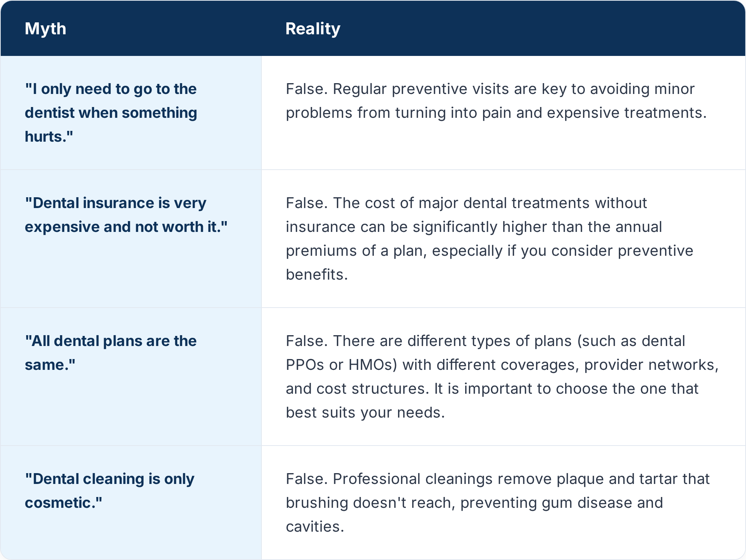Click the 'Dental insurance is very expensive' myth
This screenshot has width=746, height=560.
tap(126, 215)
